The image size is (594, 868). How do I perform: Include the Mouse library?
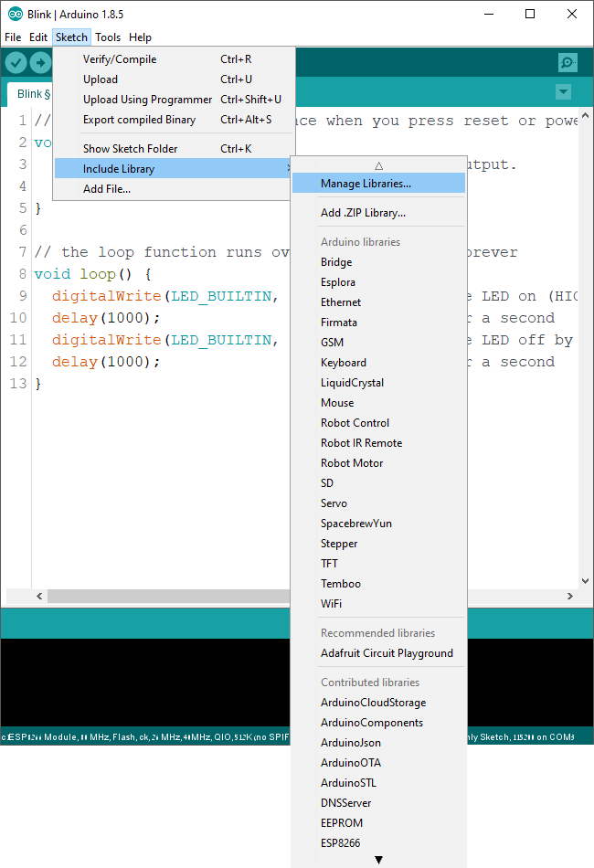[x=378, y=402]
